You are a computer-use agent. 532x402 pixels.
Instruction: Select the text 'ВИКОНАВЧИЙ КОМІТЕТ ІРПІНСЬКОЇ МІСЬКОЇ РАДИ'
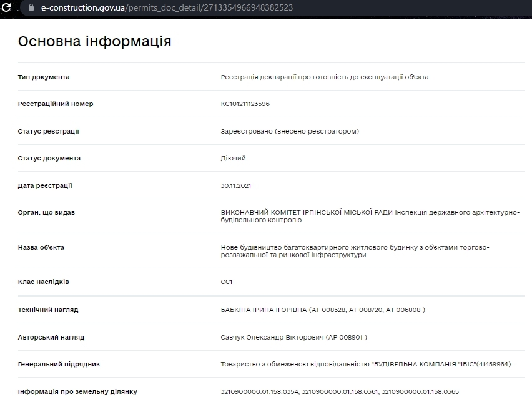(307, 212)
